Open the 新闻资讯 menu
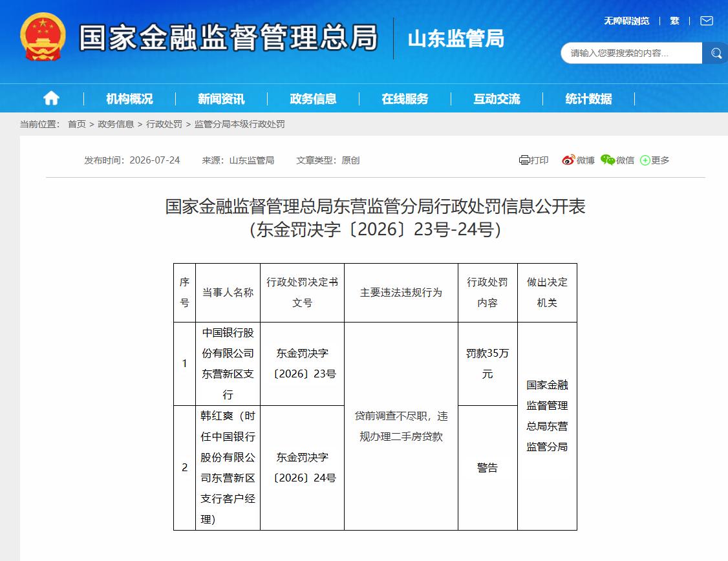728x561 pixels. pos(222,99)
